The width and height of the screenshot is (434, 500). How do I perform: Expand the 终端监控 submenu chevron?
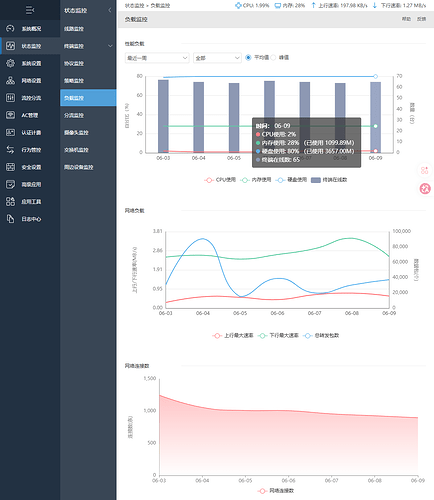tap(110, 46)
